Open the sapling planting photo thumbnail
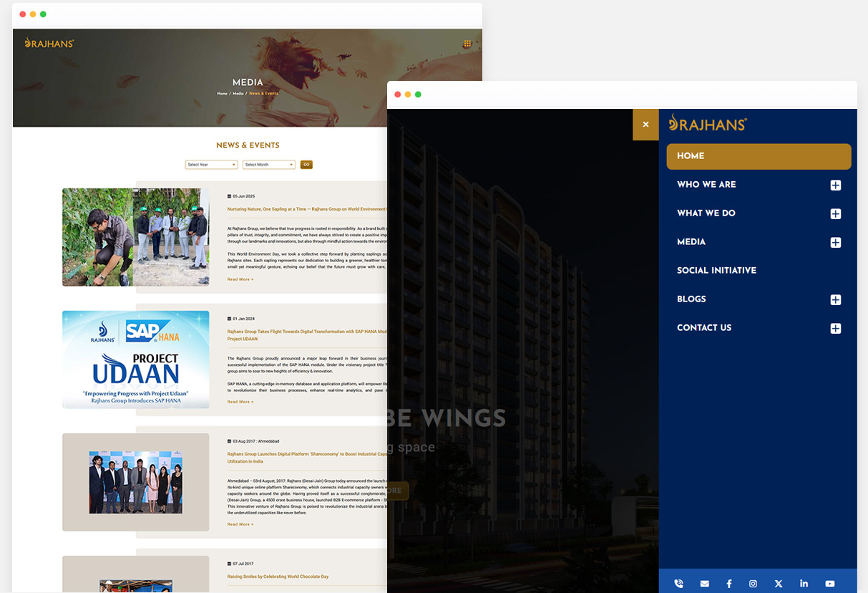This screenshot has height=593, width=868. click(x=136, y=237)
